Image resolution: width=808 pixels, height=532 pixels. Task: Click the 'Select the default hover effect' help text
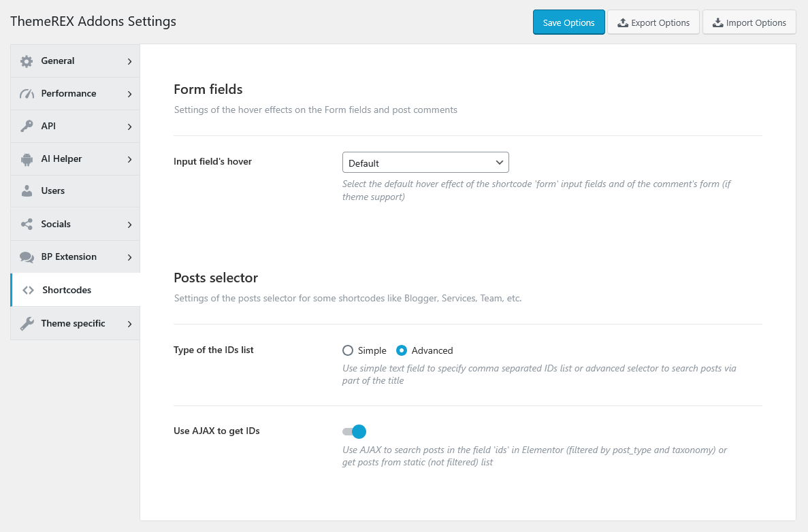(x=536, y=190)
